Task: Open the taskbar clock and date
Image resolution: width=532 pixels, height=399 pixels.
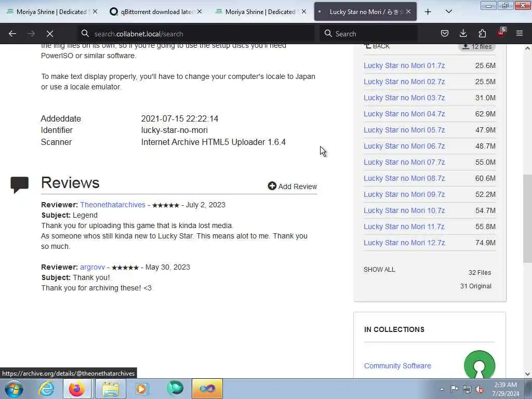Action: click(506, 389)
